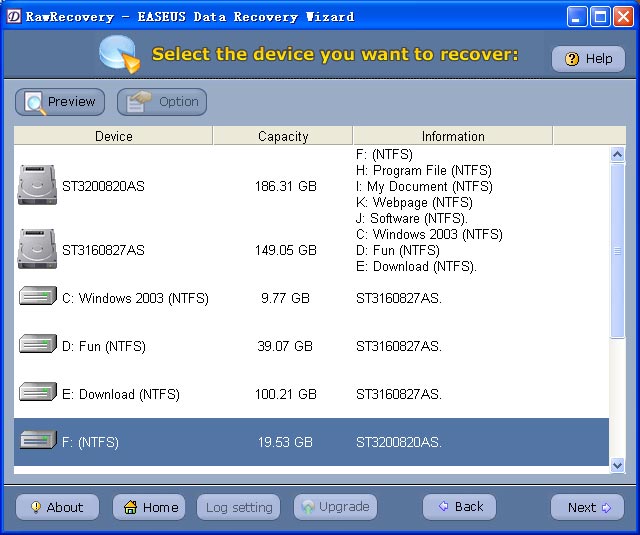Open Preview with the magnifier button

coord(60,102)
